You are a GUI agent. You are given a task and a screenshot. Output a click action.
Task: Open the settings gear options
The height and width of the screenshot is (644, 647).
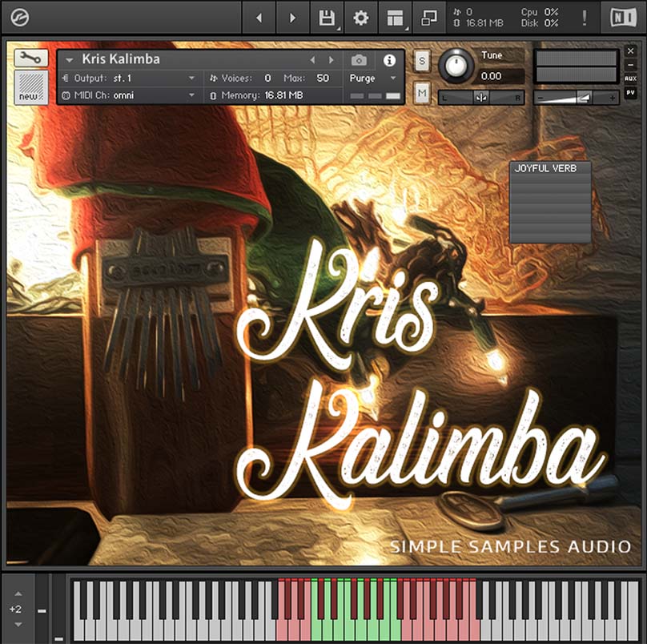(361, 18)
